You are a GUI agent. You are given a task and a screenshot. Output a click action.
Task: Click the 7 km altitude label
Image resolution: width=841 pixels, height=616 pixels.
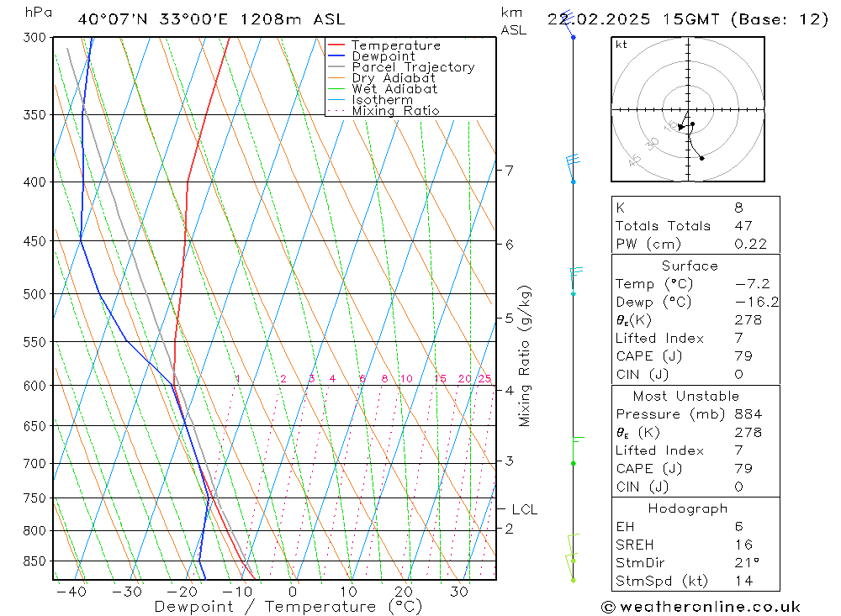[x=509, y=171]
